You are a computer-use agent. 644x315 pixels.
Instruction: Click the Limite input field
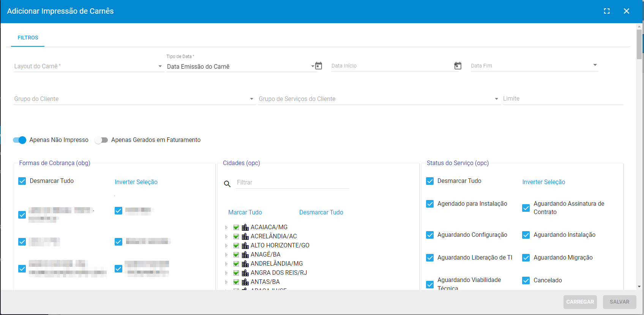point(563,99)
